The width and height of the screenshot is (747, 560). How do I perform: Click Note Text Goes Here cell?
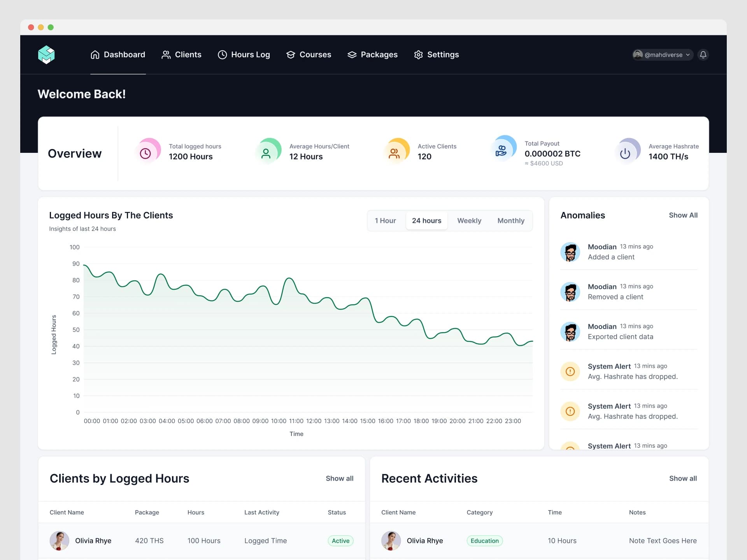coord(663,541)
